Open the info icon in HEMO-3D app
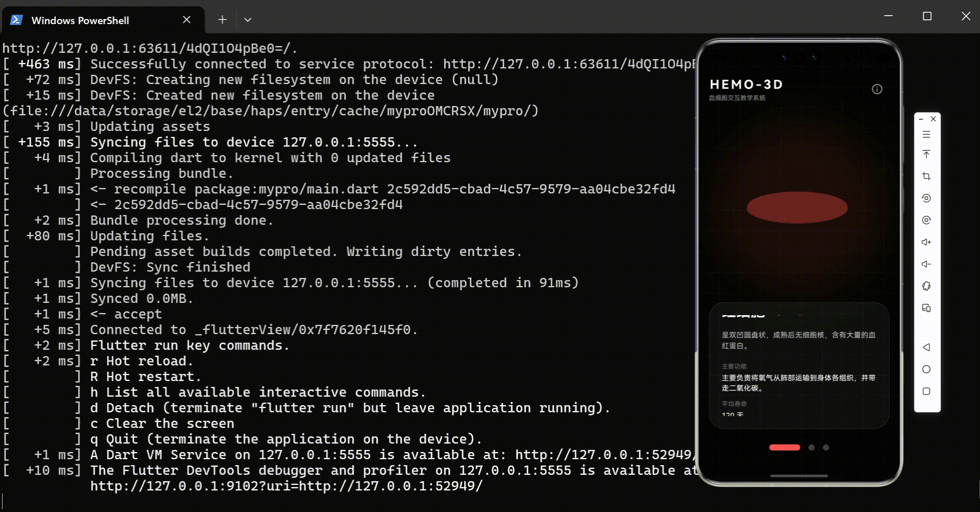 [877, 89]
